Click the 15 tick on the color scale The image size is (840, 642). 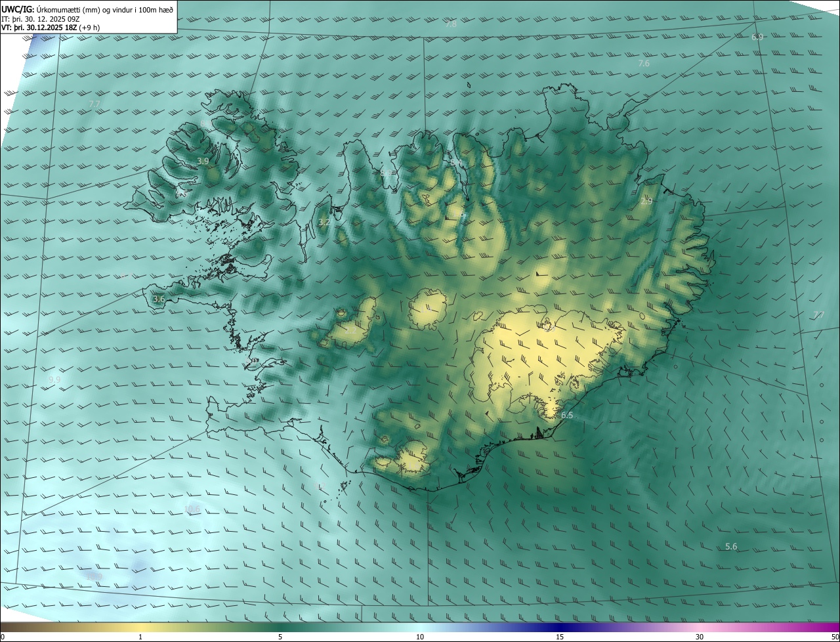(x=560, y=637)
